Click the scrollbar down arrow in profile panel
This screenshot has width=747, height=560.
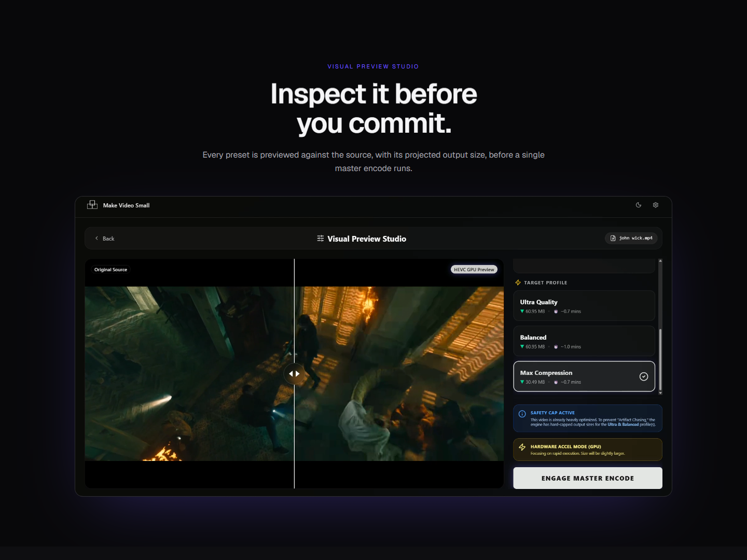click(x=660, y=393)
